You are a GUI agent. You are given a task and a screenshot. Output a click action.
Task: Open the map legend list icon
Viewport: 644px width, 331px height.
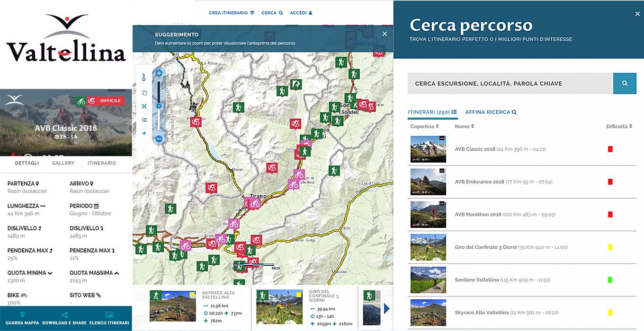[144, 120]
